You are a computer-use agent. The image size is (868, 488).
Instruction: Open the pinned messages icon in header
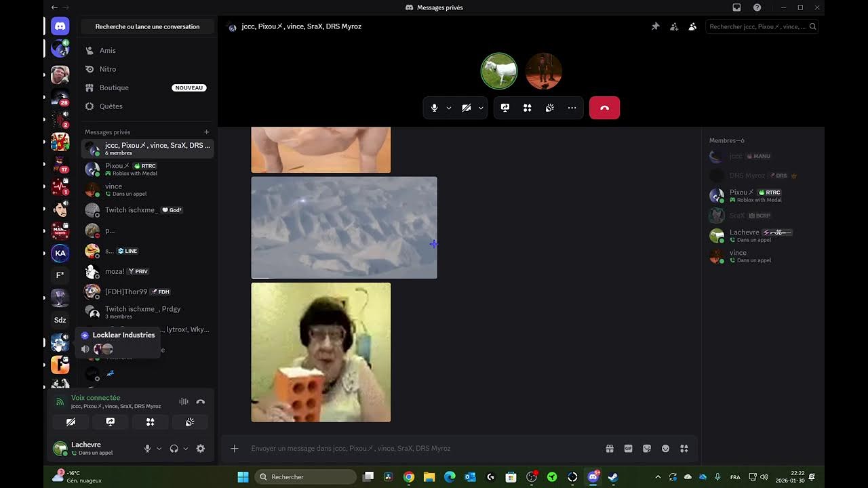pos(655,26)
